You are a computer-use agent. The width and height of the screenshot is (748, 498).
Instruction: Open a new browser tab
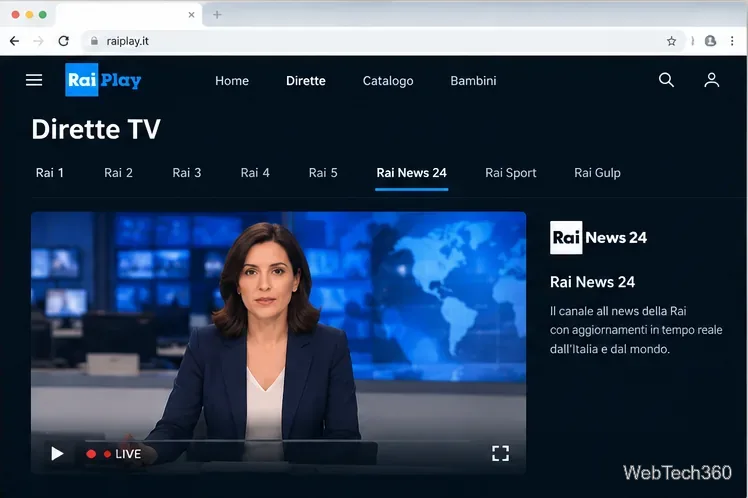point(217,15)
